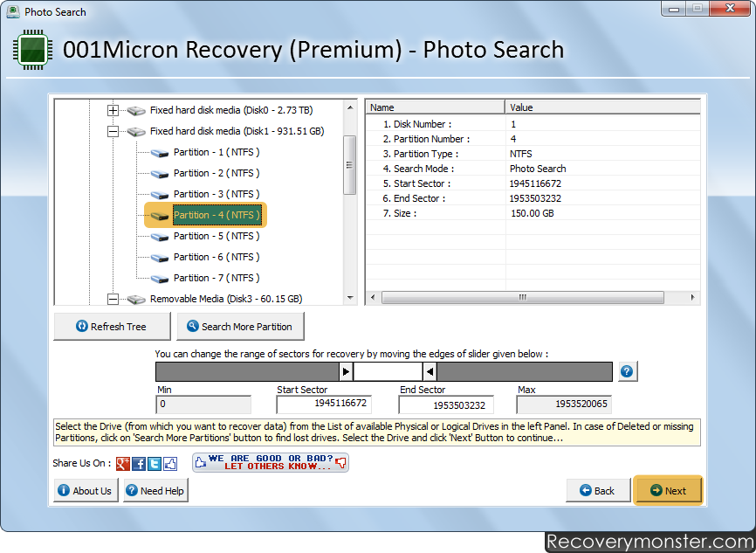Open the Need Help button
The width and height of the screenshot is (756, 553).
(x=155, y=490)
